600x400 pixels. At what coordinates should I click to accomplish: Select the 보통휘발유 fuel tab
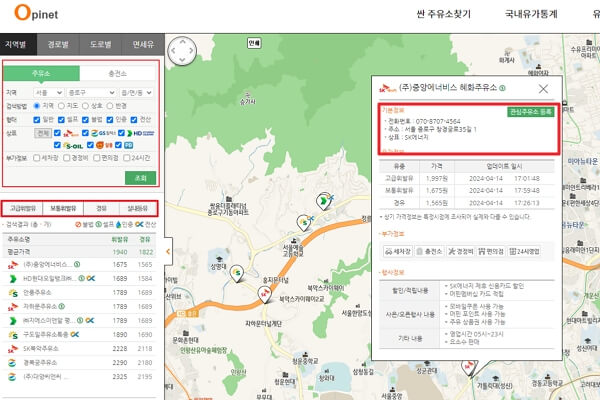click(x=63, y=208)
